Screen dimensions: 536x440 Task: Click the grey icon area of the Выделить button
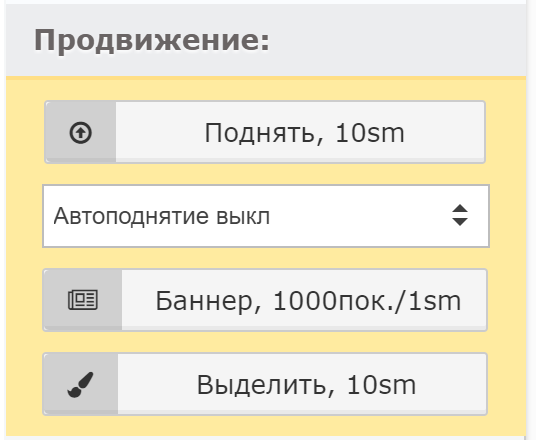[81, 384]
